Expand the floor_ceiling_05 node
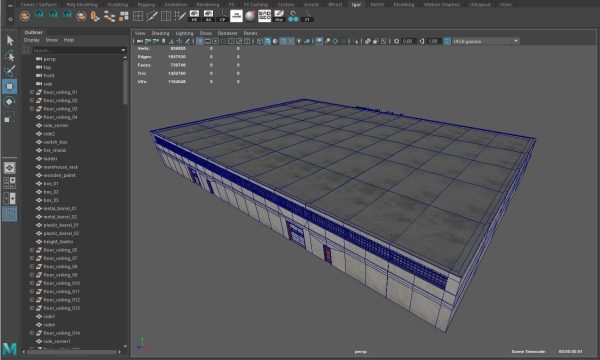The width and height of the screenshot is (600, 360). (32, 250)
